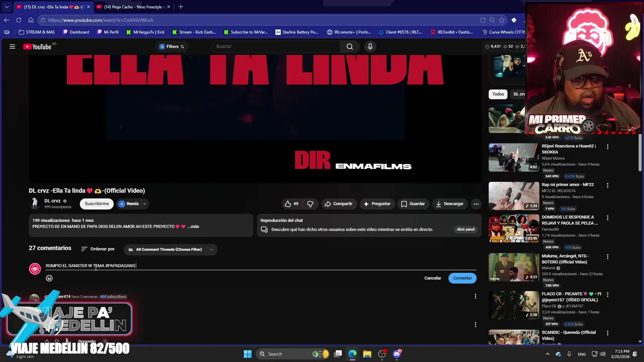644x362 pixels.
Task: Open Discord from the taskbar
Action: (x=397, y=354)
